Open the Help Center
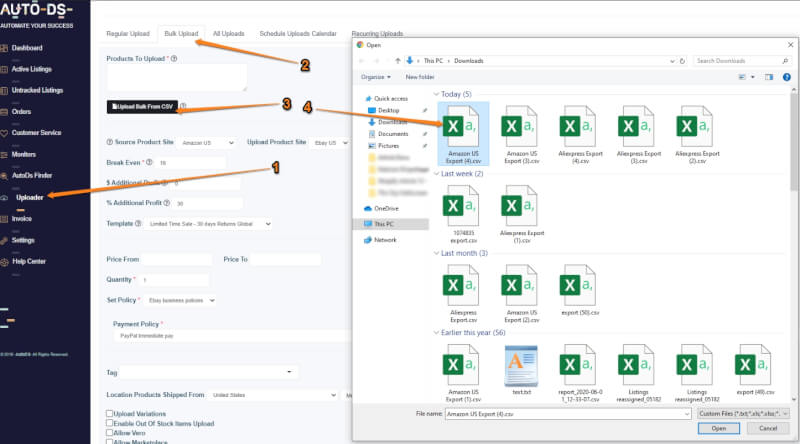800x444 pixels. coord(29,261)
